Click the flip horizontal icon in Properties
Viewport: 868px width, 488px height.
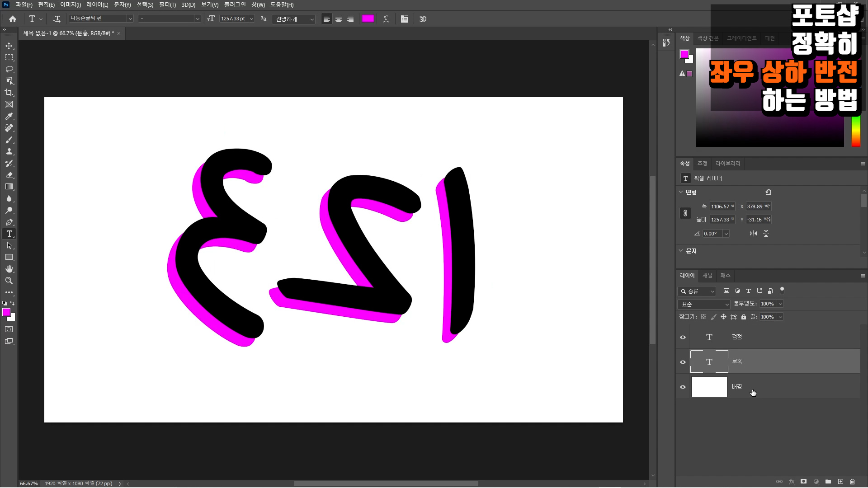tap(753, 234)
